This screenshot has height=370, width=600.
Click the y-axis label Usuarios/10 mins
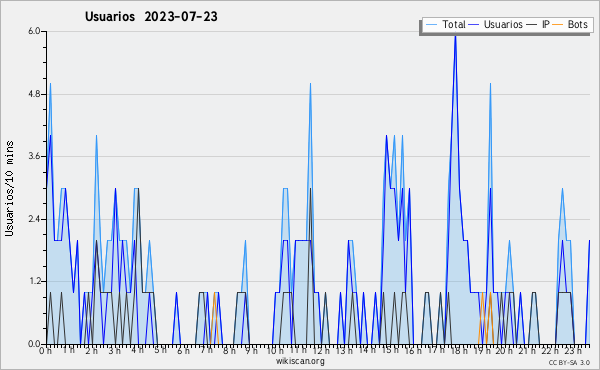coord(9,188)
